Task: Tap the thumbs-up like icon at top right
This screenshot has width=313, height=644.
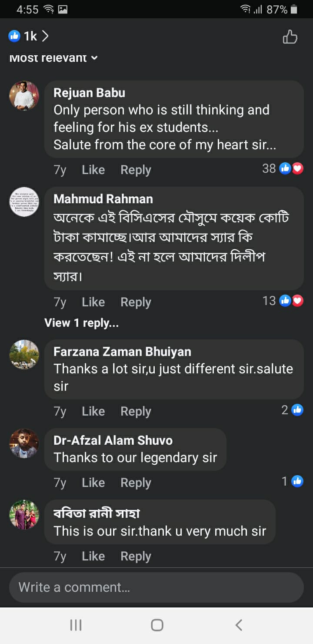Action: click(290, 37)
